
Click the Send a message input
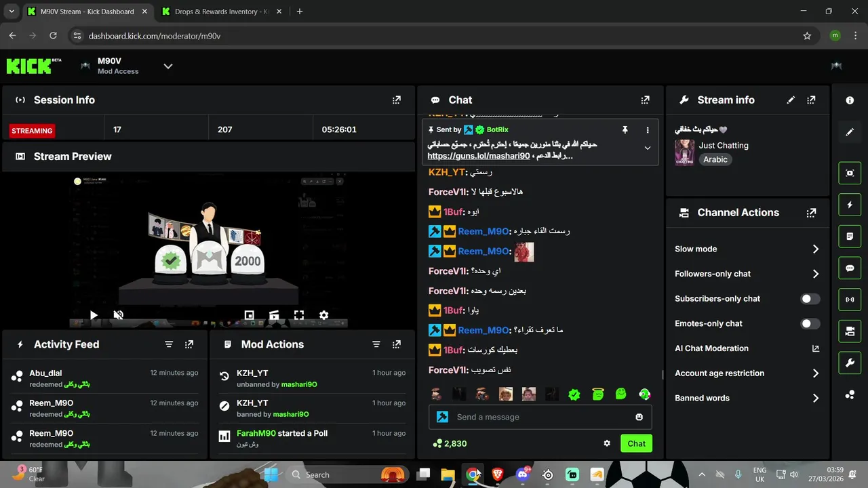pyautogui.click(x=540, y=417)
